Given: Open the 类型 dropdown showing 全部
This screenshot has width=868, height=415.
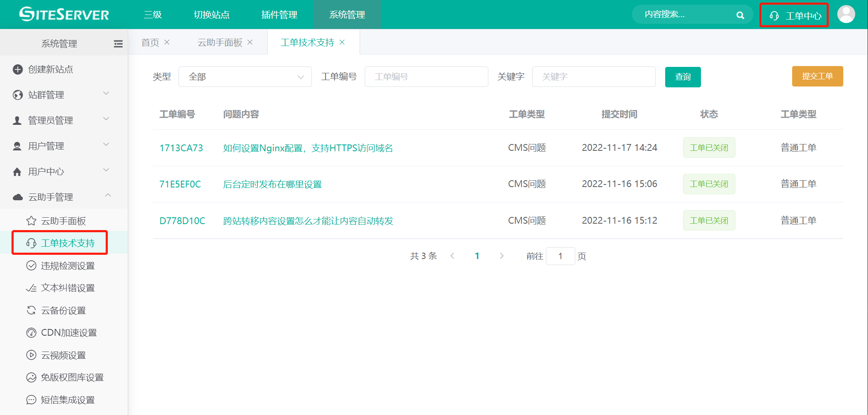Looking at the screenshot, I should click(245, 77).
